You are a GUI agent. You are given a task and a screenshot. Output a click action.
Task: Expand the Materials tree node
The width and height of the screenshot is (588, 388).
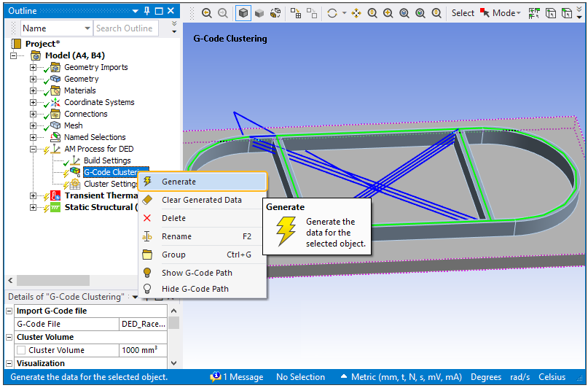point(33,91)
